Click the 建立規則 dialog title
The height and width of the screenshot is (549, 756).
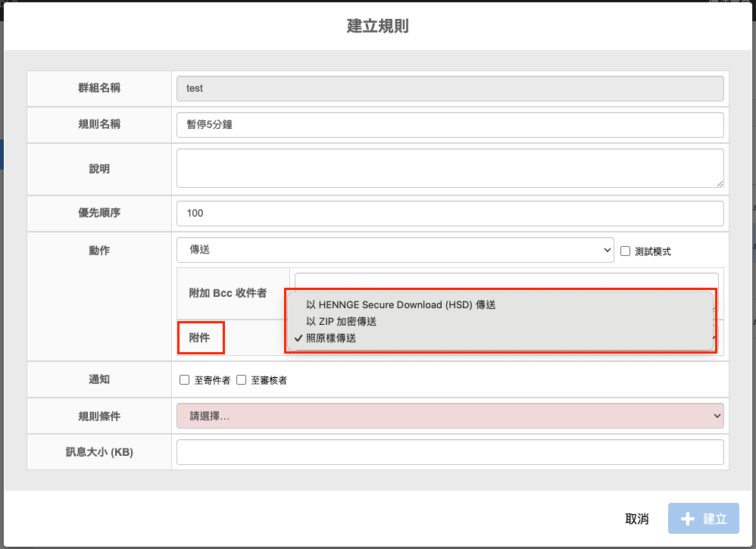pyautogui.click(x=378, y=26)
